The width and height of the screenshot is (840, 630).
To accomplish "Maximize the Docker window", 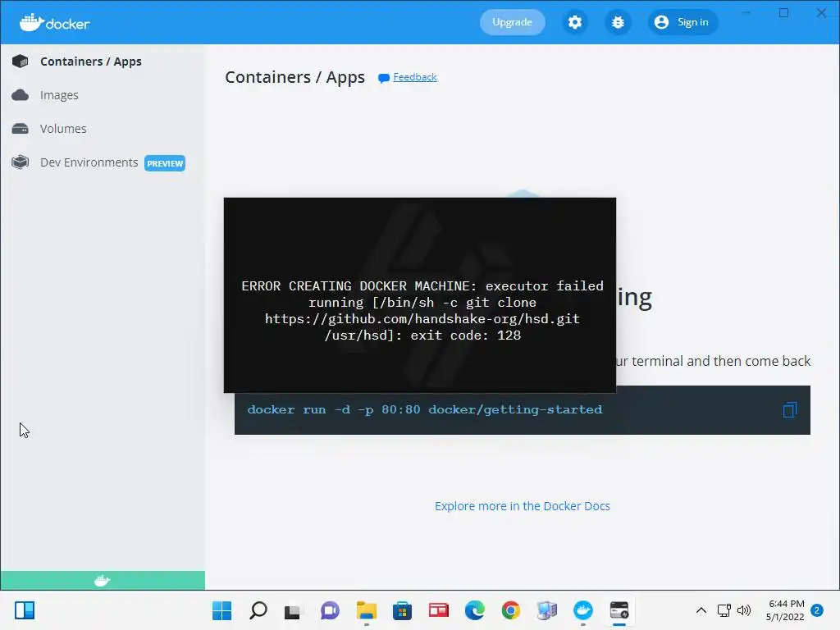I will coord(783,13).
